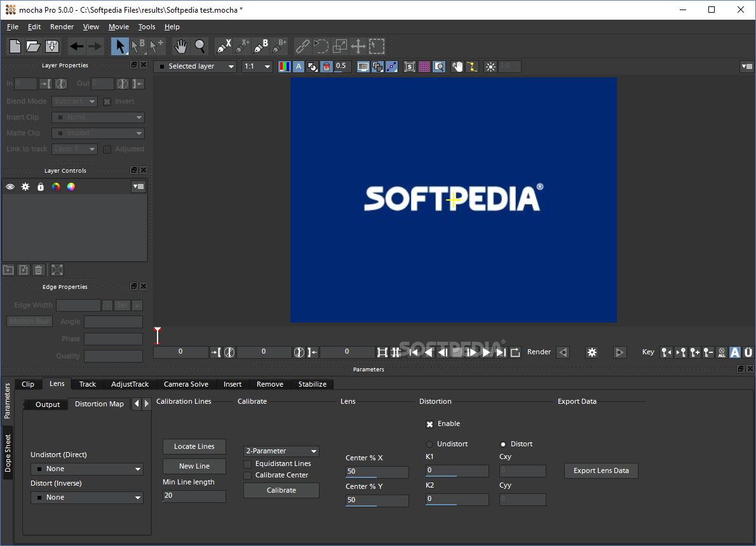Enable the Equidistant Lines checkbox

[247, 464]
